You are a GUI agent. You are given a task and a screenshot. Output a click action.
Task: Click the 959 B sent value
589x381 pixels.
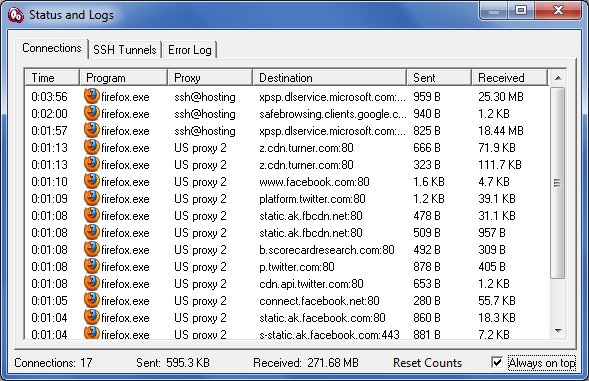click(427, 97)
